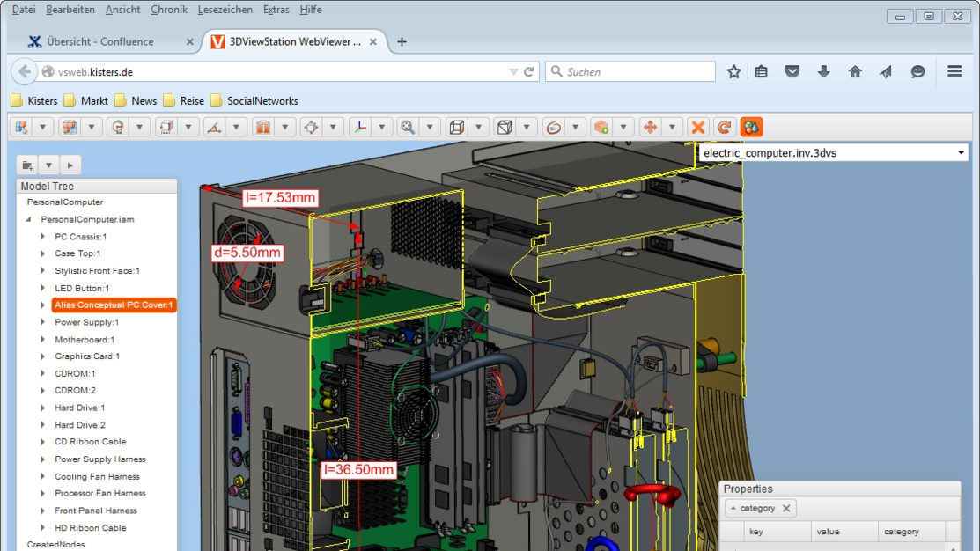
Task: Remove the category grouping chip
Action: click(x=786, y=509)
